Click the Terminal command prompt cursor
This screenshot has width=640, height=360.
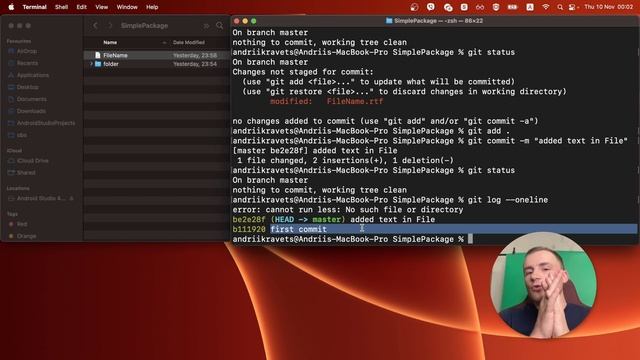point(470,239)
